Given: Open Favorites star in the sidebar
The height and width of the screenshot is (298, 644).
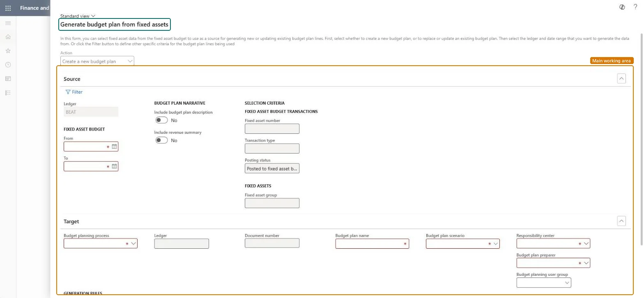Looking at the screenshot, I should [8, 51].
